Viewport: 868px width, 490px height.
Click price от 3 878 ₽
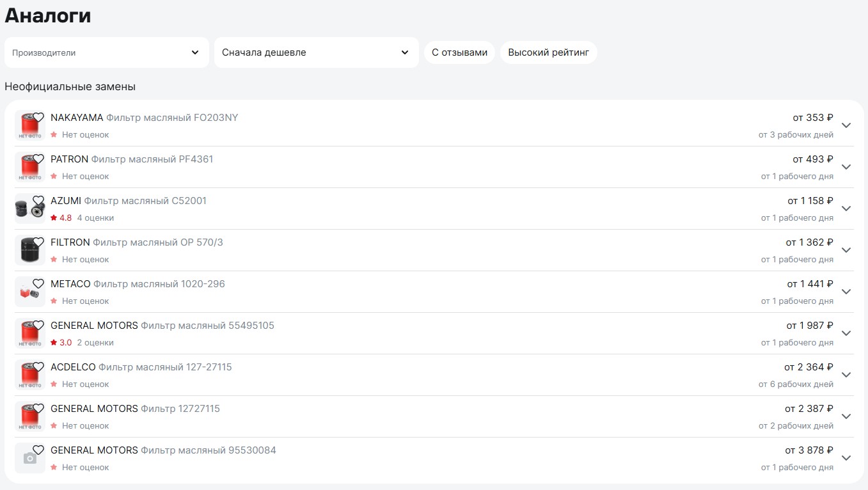809,450
